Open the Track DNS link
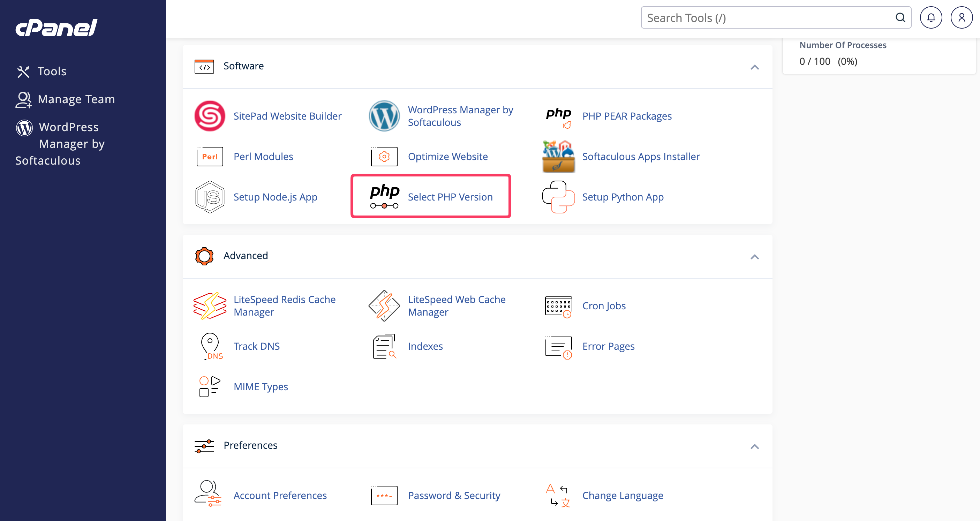 coord(257,346)
